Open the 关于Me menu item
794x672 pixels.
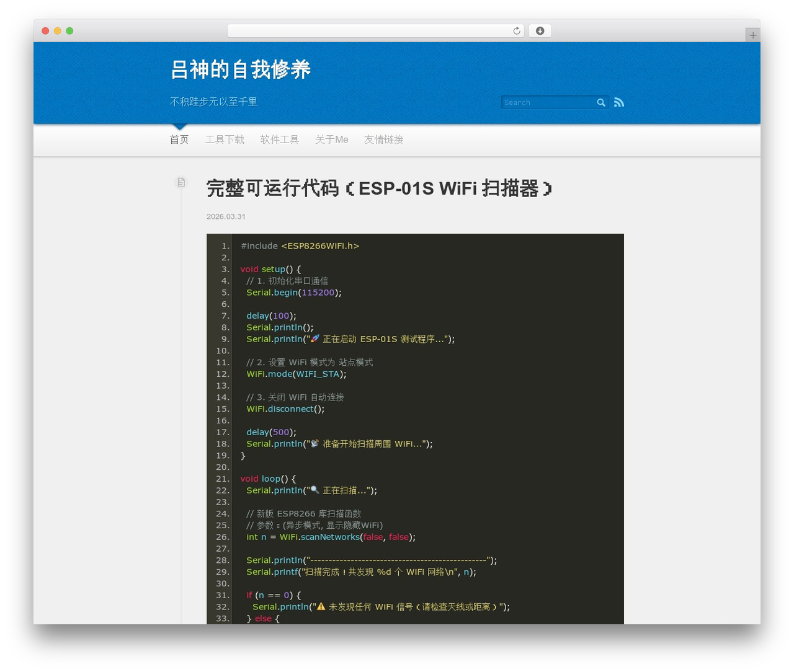(x=332, y=139)
